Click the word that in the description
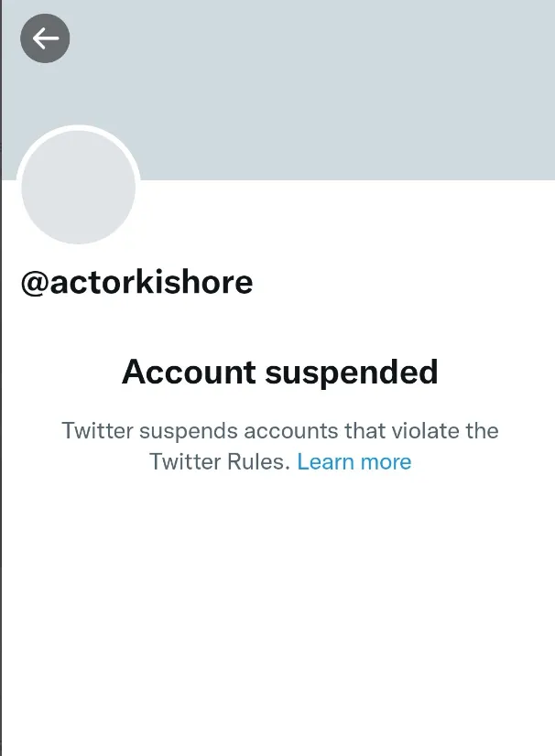555x756 pixels. tap(365, 430)
